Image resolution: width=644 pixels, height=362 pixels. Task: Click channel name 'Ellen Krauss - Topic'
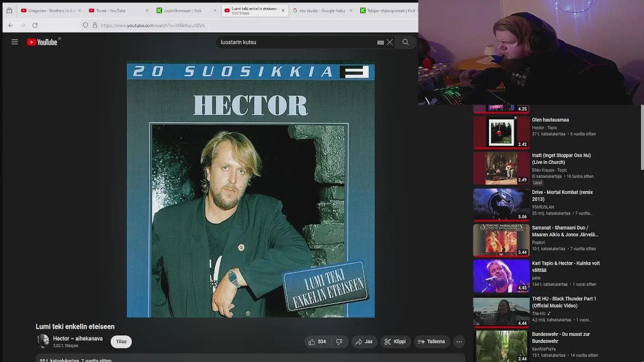tap(549, 170)
